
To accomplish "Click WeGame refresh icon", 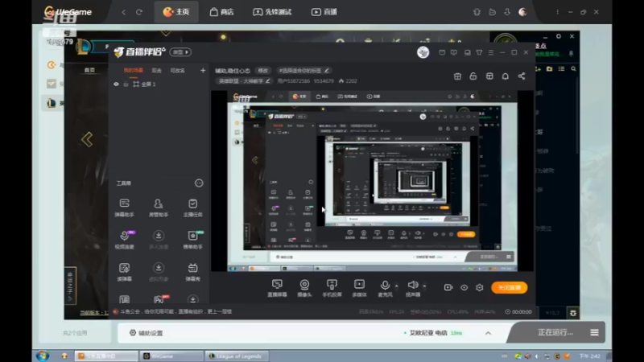I will click(139, 12).
